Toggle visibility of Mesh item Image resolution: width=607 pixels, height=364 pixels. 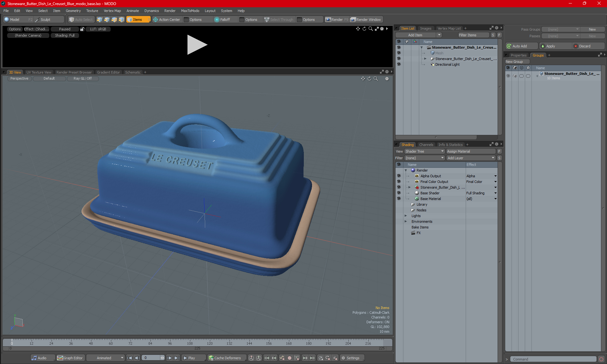point(399,53)
